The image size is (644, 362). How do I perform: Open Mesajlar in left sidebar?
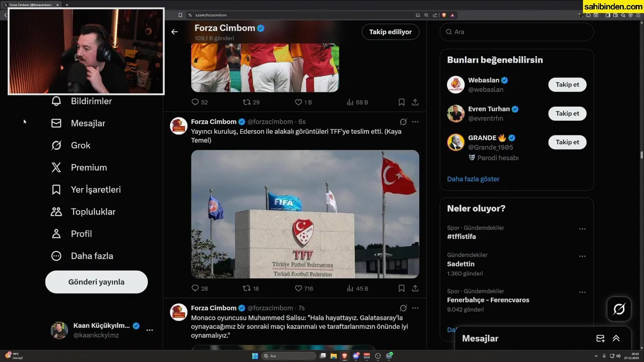tap(78, 123)
